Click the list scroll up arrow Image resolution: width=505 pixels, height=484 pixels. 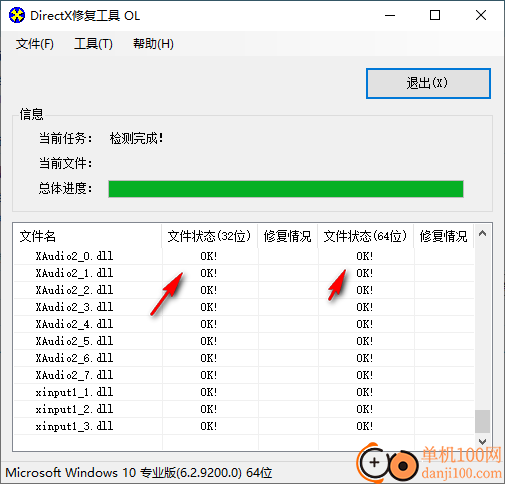tap(482, 234)
